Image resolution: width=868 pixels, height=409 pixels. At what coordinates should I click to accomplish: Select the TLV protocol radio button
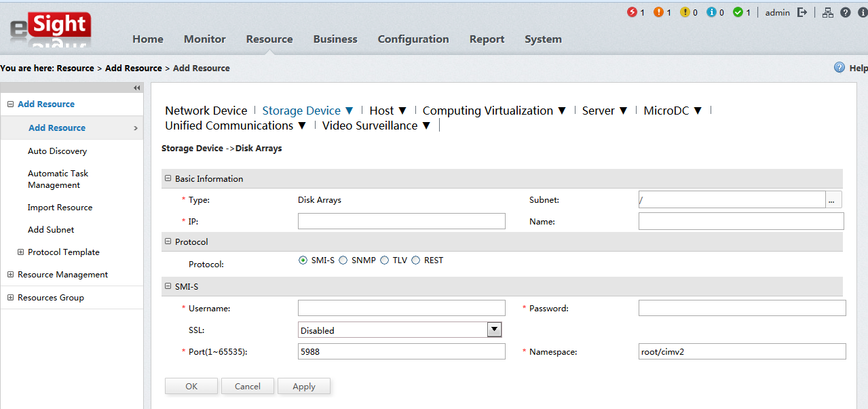coord(385,260)
